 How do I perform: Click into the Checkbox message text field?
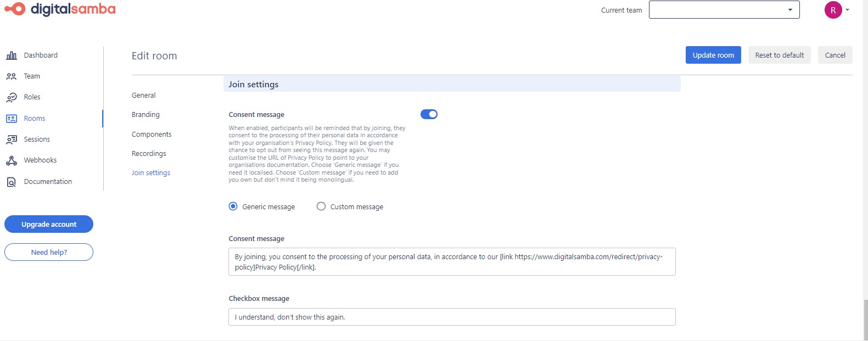coord(451,317)
